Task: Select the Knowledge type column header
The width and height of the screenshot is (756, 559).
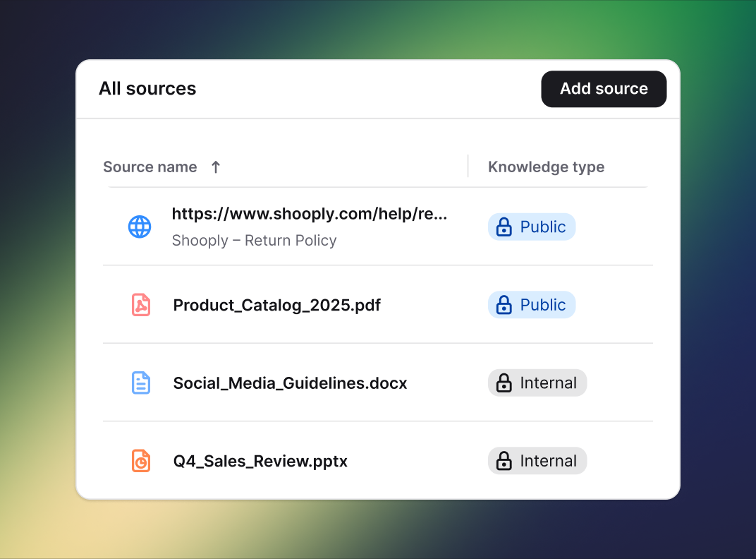Action: coord(546,167)
